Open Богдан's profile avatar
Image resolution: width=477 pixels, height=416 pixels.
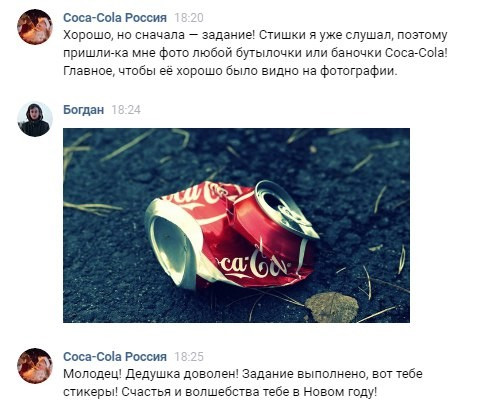point(35,119)
